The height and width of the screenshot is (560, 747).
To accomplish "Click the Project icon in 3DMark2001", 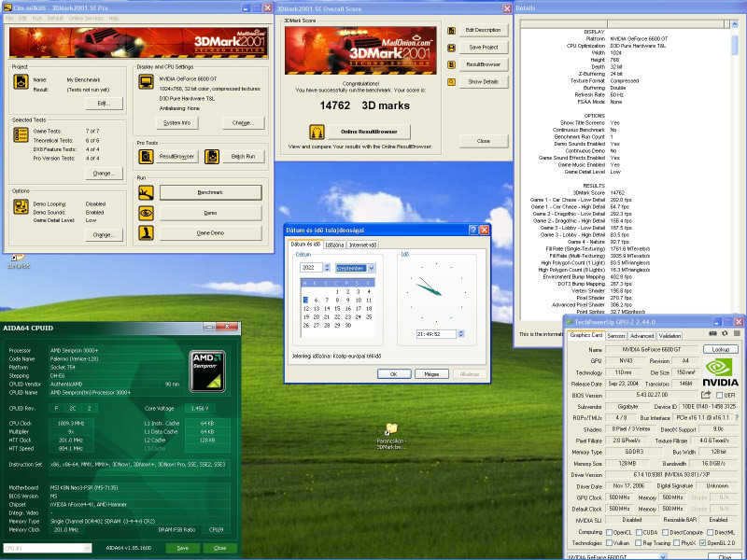I will click(x=21, y=82).
